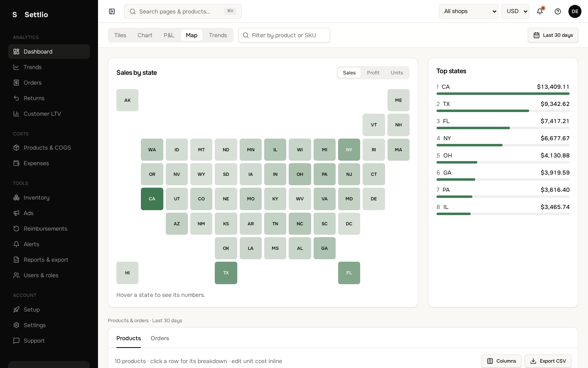Switch to the Chart view tab
The width and height of the screenshot is (588, 368).
[x=145, y=35]
